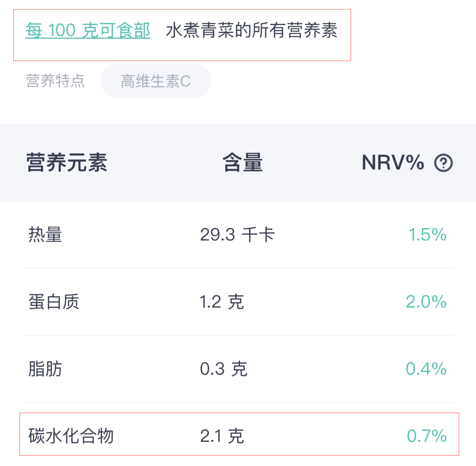Click the 含量 column header
476x466 pixels.
point(243,162)
